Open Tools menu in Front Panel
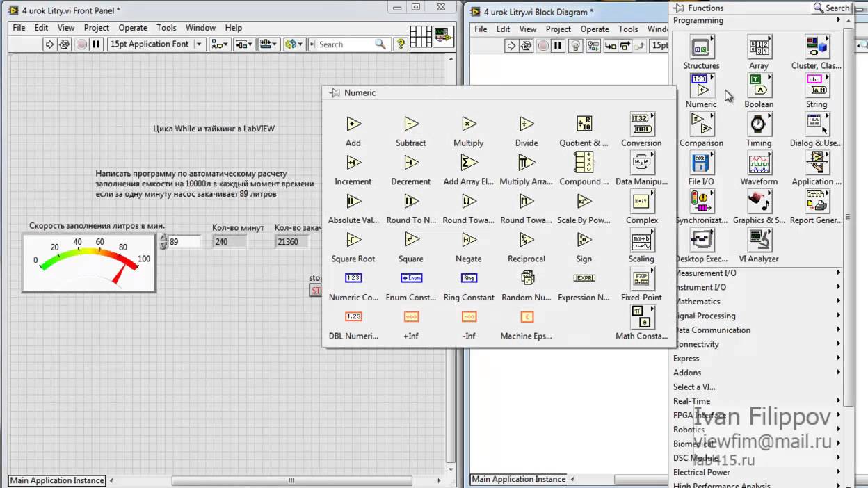 [166, 28]
